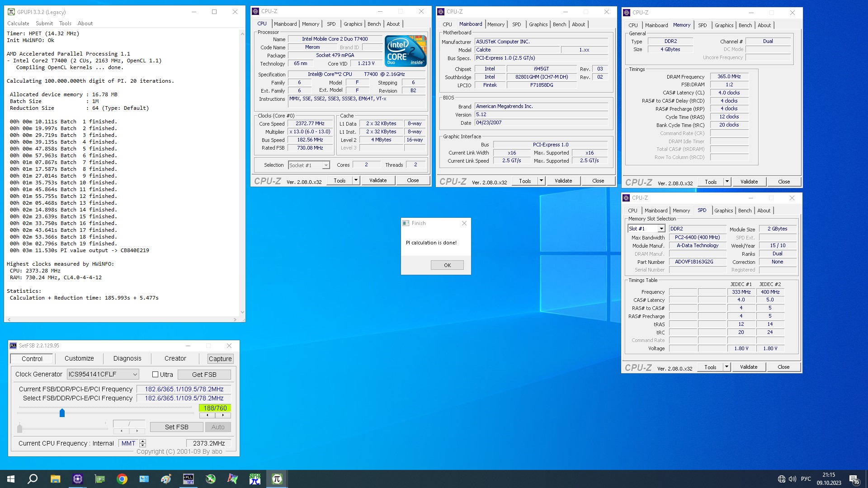Open the Creator tab in SetFSB
868x488 pixels.
tap(175, 358)
